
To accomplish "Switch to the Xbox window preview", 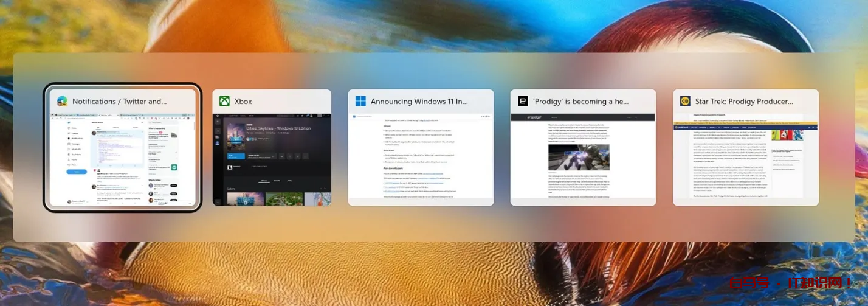I will click(x=272, y=159).
